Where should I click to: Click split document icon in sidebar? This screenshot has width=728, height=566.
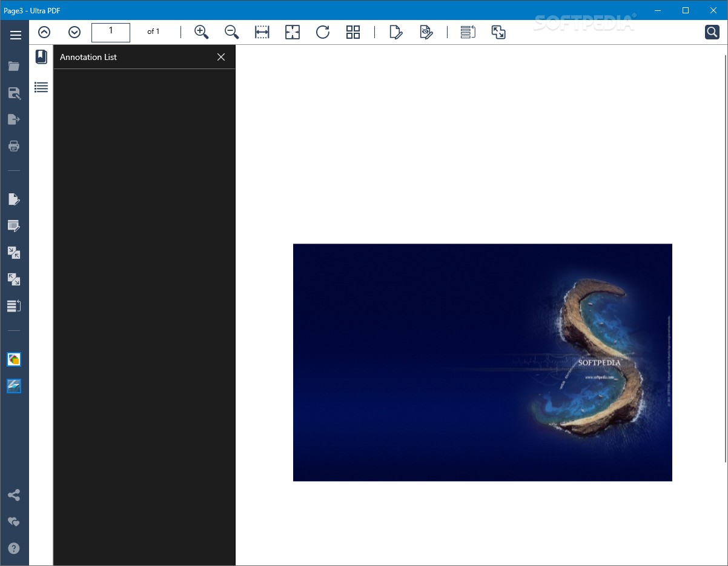tap(14, 279)
